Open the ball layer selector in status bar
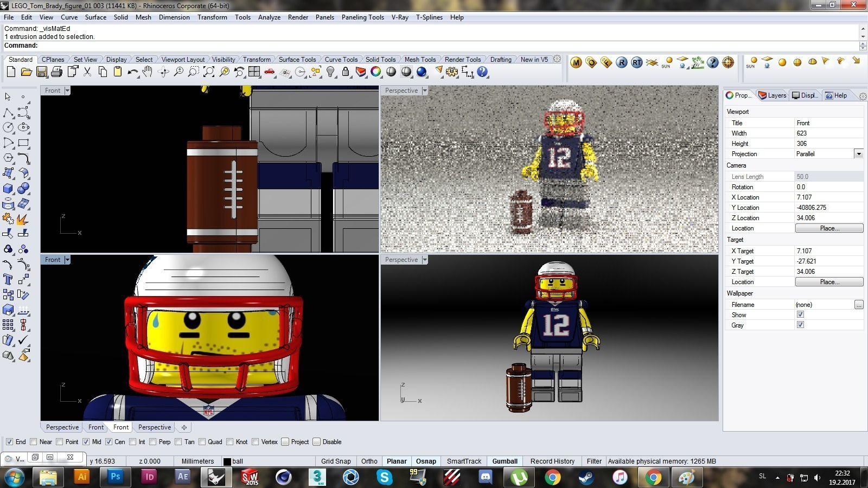The image size is (868, 488). (268, 461)
